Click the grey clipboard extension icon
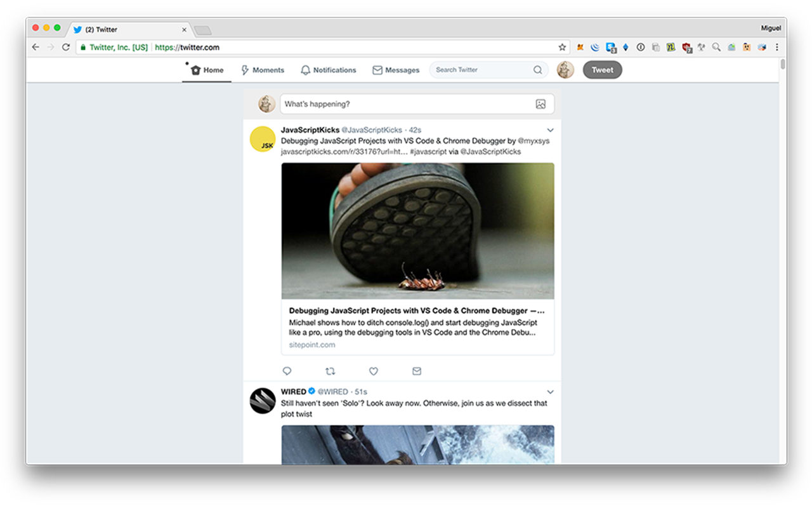The image size is (812, 508). pyautogui.click(x=656, y=47)
